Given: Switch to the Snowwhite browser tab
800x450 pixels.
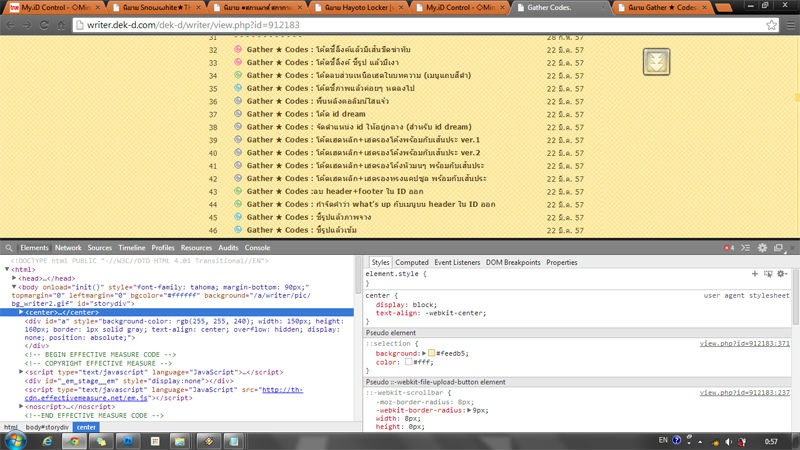Looking at the screenshot, I should coord(157,8).
